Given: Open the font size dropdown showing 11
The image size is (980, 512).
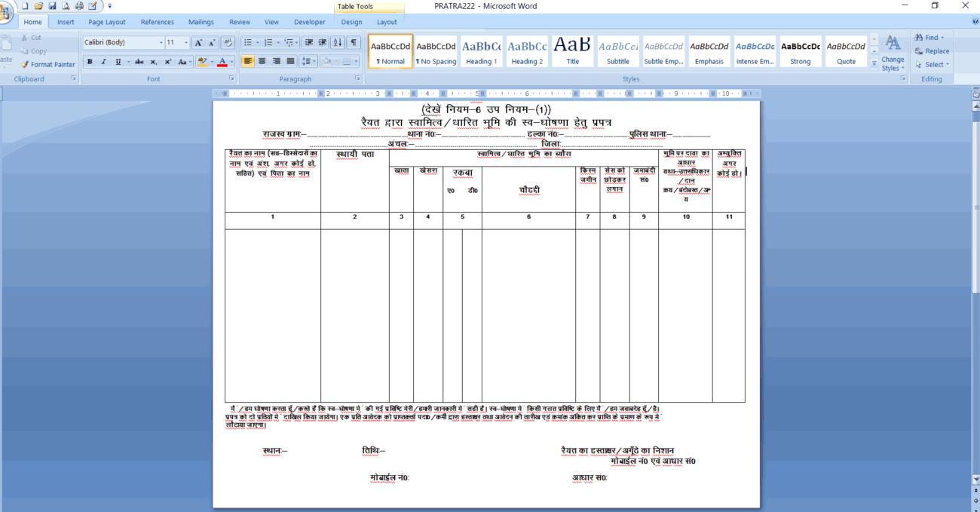Looking at the screenshot, I should pyautogui.click(x=185, y=43).
